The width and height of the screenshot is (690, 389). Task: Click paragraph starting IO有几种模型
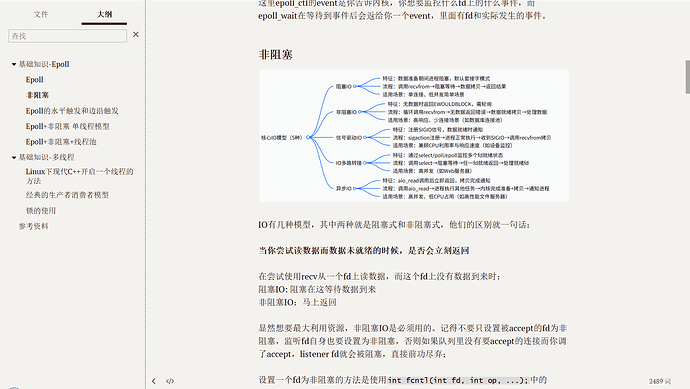pos(394,225)
